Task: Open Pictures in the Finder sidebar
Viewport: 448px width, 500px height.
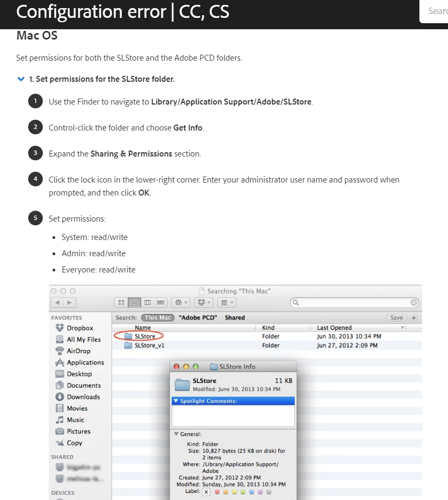Action: (73, 431)
